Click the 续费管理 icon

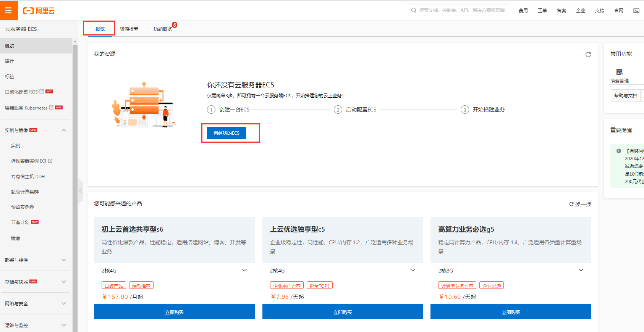pyautogui.click(x=620, y=72)
